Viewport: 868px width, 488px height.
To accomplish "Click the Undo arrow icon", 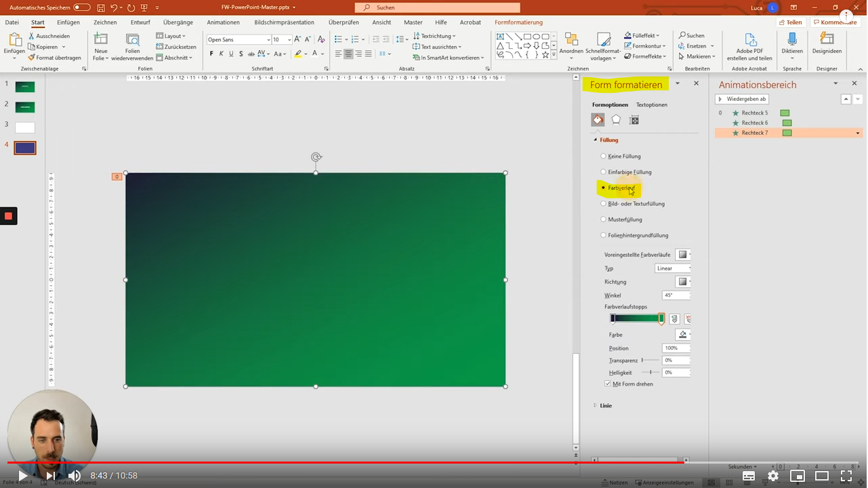I will [114, 7].
